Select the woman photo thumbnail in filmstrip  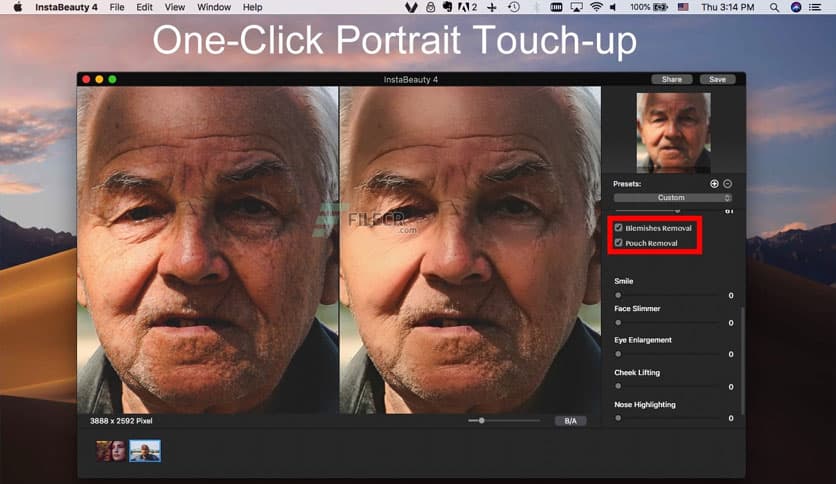(111, 451)
